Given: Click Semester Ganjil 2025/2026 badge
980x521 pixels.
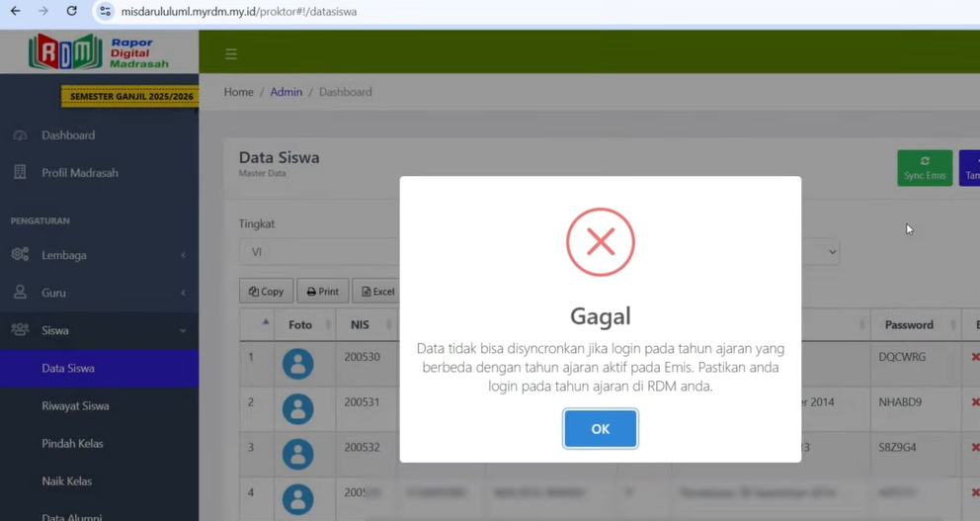Looking at the screenshot, I should pos(130,96).
